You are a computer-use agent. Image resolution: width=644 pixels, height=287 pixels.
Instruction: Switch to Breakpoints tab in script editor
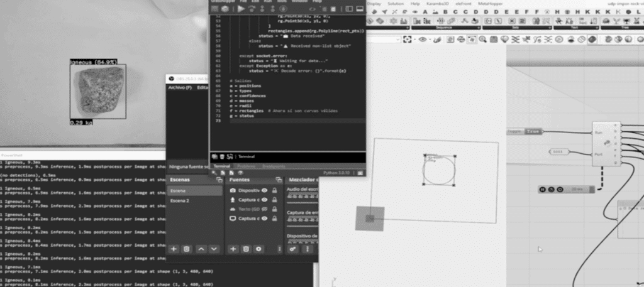coord(273,166)
